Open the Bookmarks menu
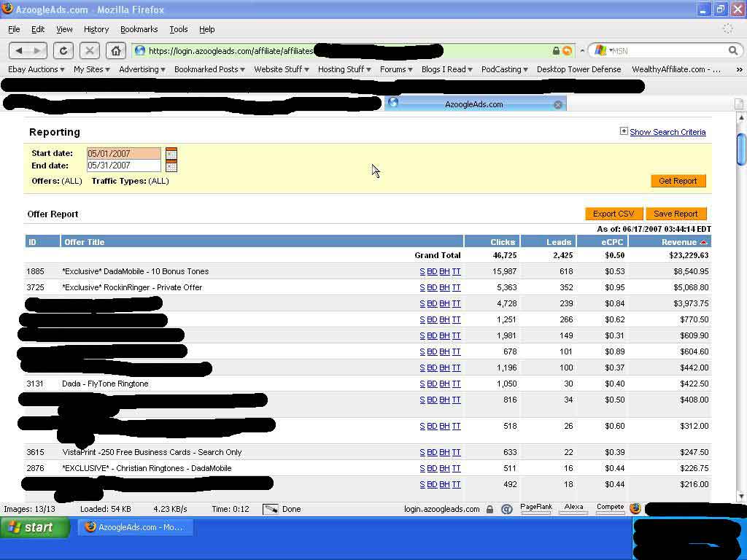 tap(139, 29)
